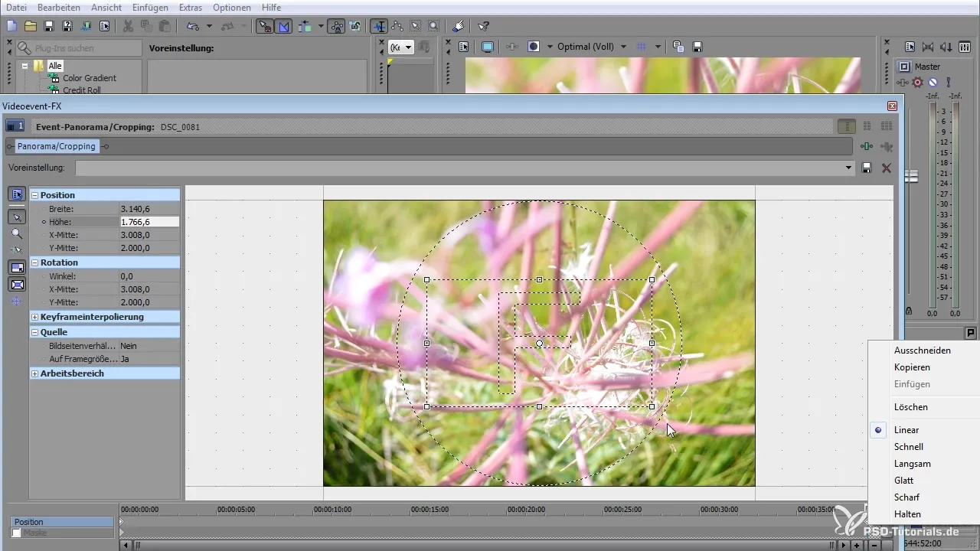This screenshot has height=551, width=980.
Task: Toggle Ignore Event Grouping icon
Action: pos(355,26)
